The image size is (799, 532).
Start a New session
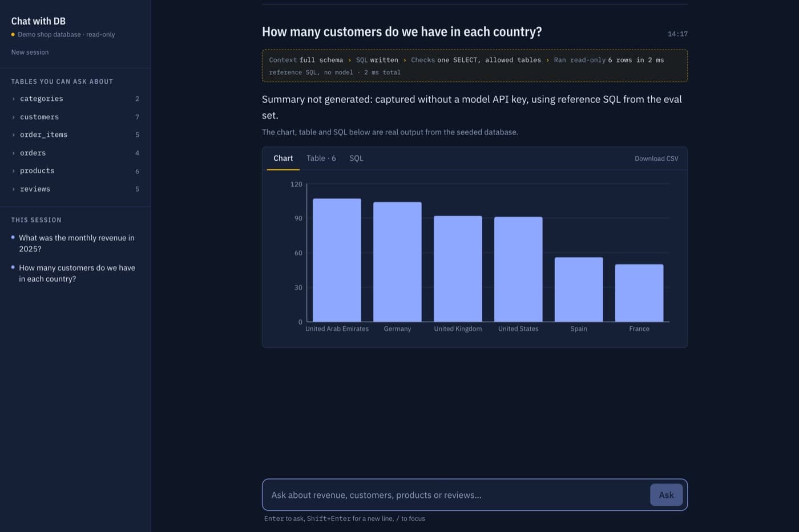click(x=30, y=52)
